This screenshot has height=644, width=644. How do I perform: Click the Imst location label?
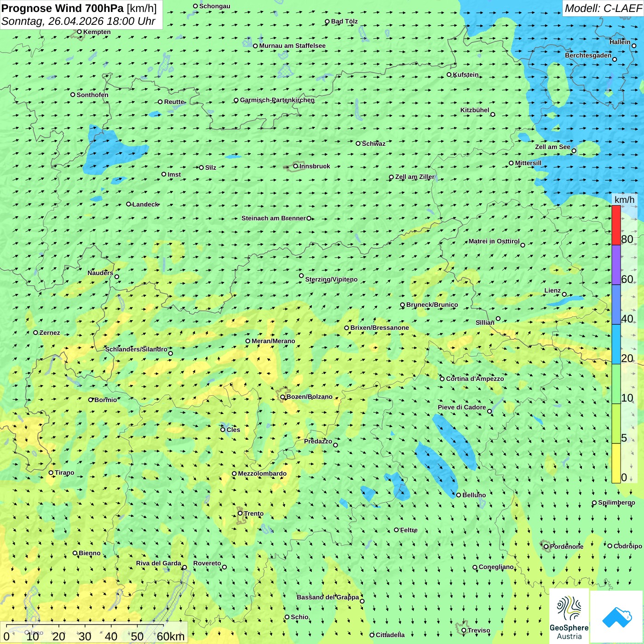click(x=174, y=174)
